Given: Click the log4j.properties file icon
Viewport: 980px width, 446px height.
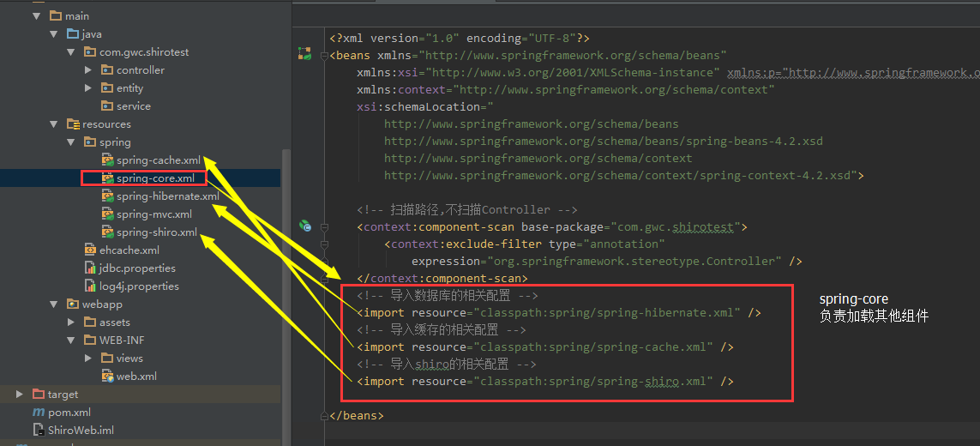Looking at the screenshot, I should [90, 286].
